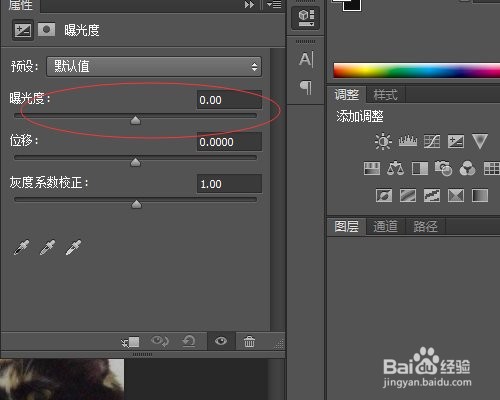Viewport: 500px width, 400px height.
Task: Add a Black & White adjustment
Action: (420, 168)
